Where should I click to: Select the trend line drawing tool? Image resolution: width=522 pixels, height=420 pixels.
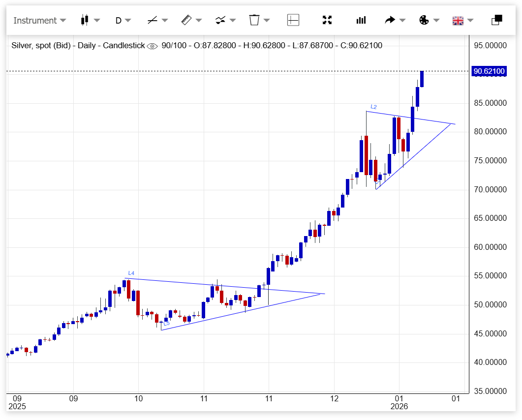coord(153,20)
